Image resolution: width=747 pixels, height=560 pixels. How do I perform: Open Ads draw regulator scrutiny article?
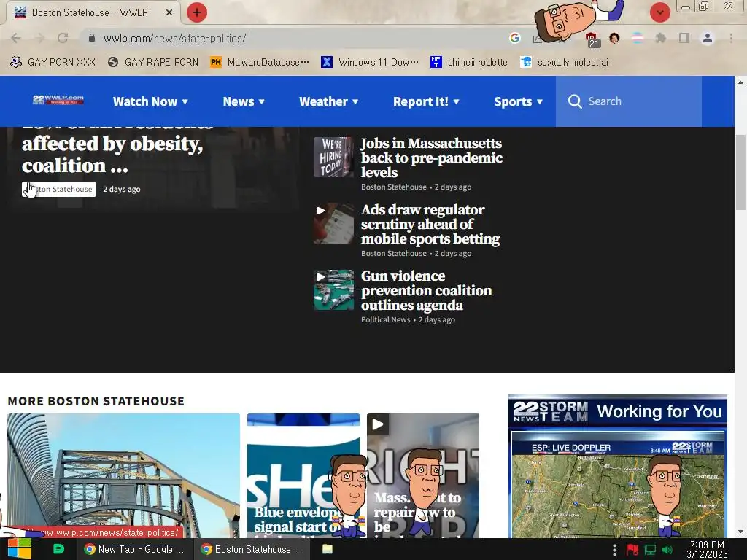[x=430, y=224]
